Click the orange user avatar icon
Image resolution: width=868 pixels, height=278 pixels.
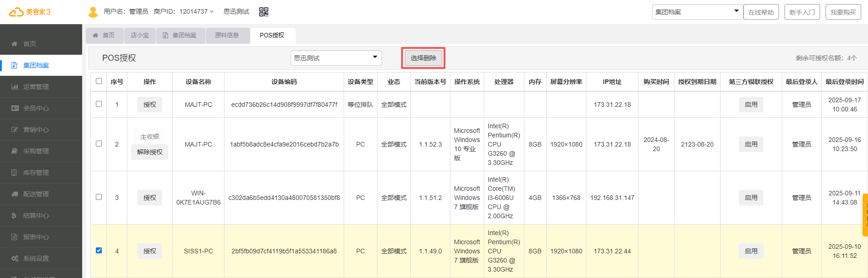coord(93,12)
